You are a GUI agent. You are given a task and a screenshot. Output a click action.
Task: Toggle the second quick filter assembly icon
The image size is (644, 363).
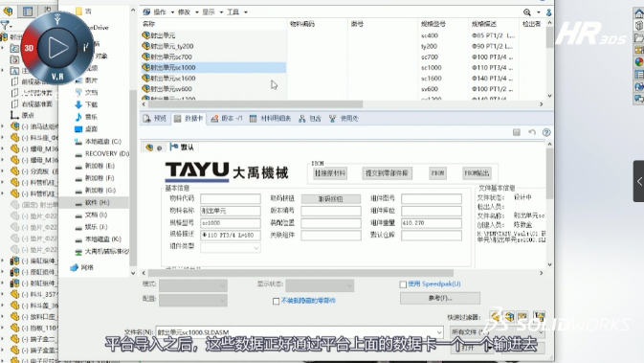pos(510,316)
